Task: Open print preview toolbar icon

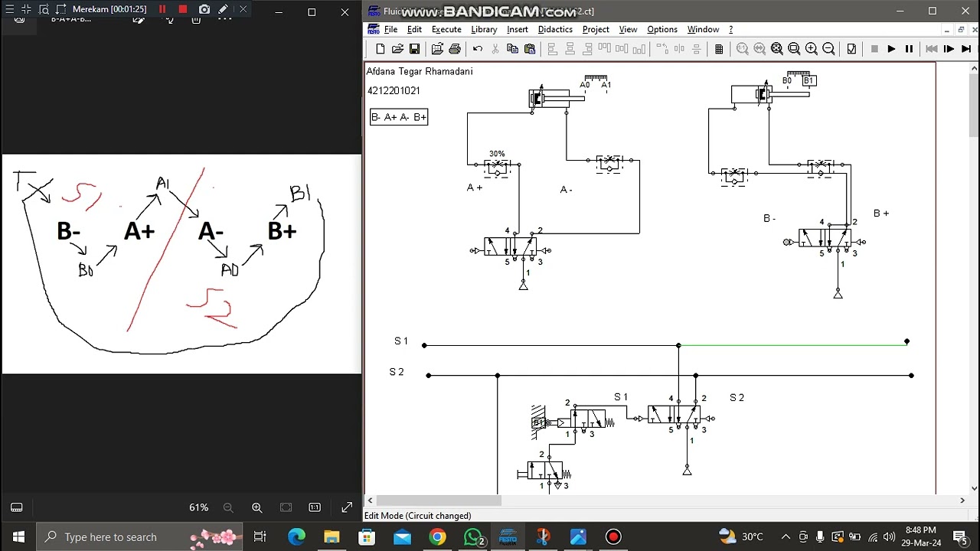Action: tap(437, 49)
